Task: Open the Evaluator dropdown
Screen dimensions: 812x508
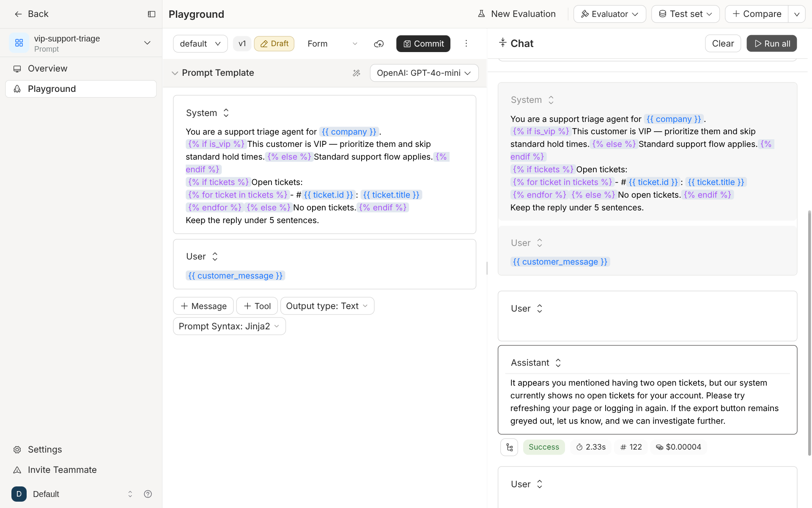Action: (609, 14)
